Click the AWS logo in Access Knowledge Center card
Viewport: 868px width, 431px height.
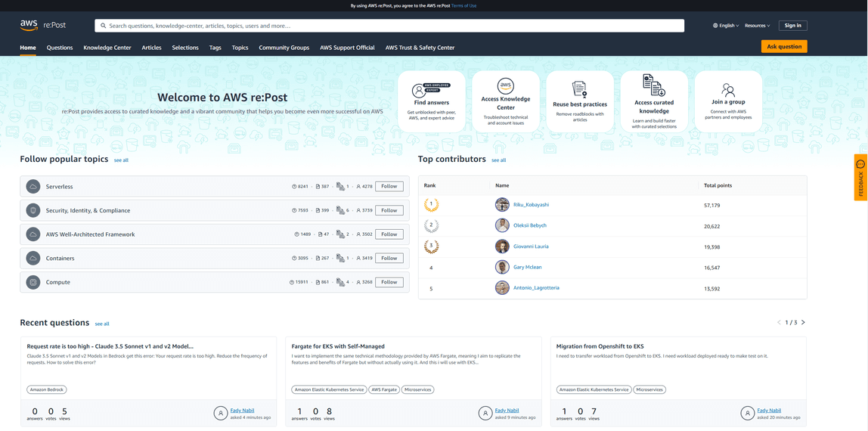[505, 85]
